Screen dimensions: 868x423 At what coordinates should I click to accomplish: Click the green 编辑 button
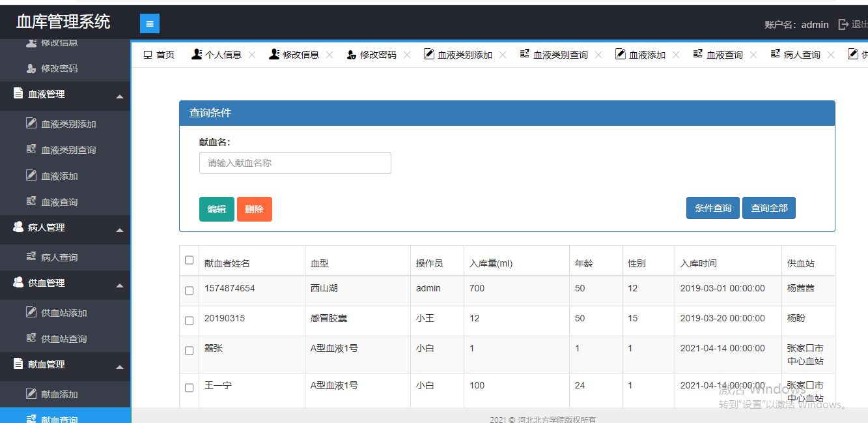point(217,209)
